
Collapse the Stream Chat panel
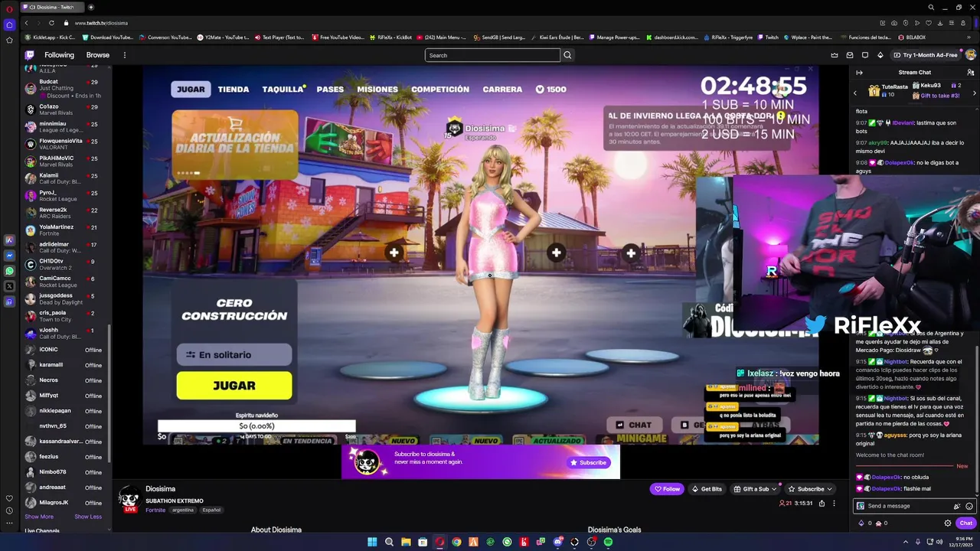pos(859,73)
